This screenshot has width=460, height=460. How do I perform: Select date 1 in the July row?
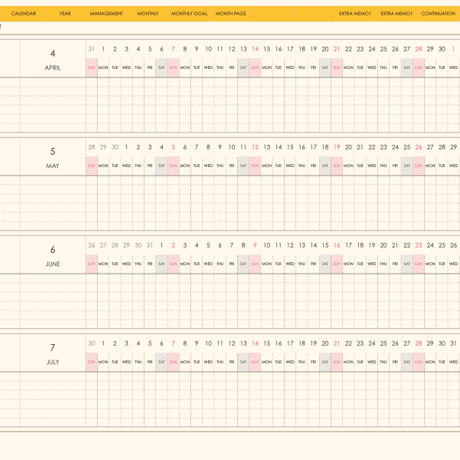[x=103, y=343]
